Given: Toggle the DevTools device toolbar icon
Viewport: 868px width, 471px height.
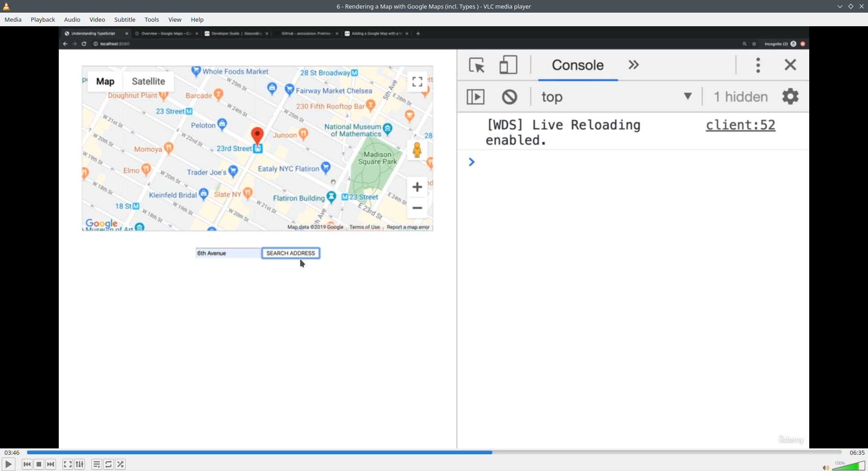Looking at the screenshot, I should [x=508, y=65].
